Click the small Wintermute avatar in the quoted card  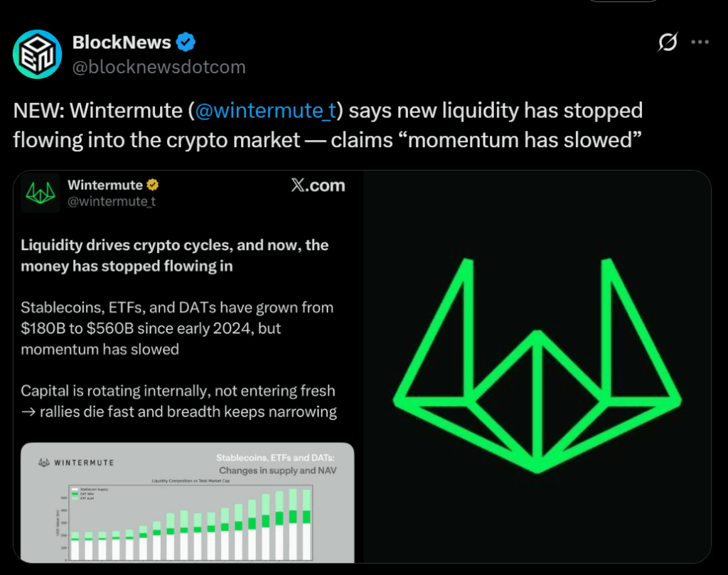pyautogui.click(x=41, y=193)
